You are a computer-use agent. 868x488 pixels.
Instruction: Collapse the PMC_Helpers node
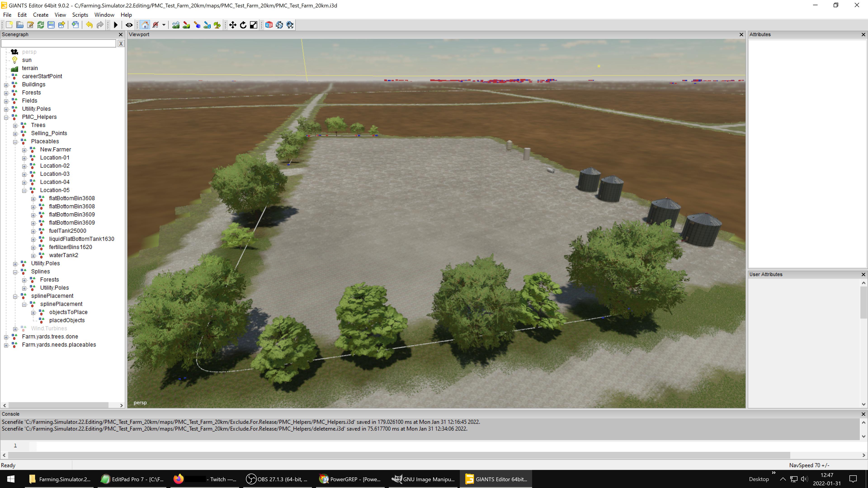pos(6,117)
